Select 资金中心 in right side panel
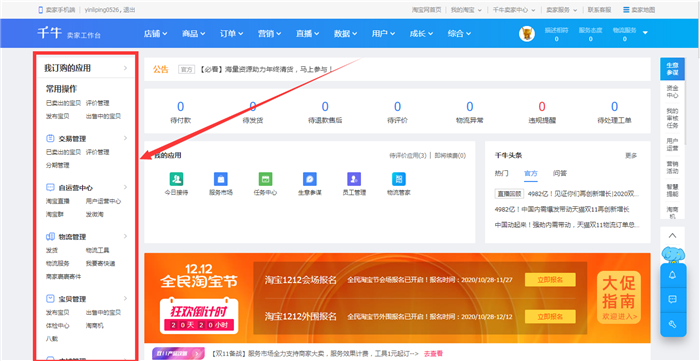Viewport: 700px width, 361px height. click(672, 91)
